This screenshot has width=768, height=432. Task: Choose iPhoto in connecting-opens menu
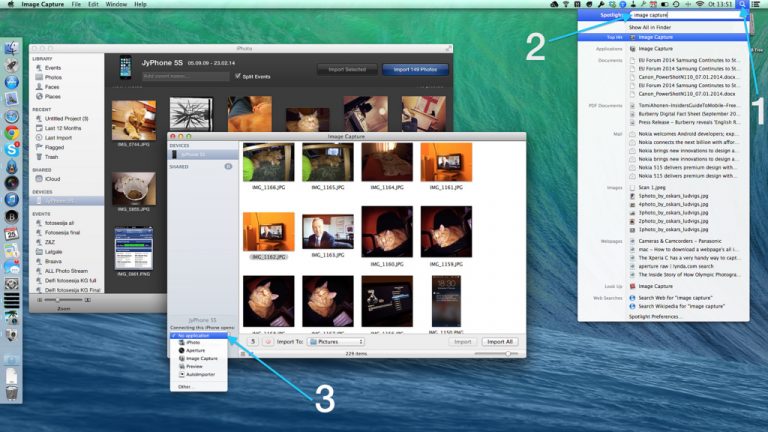[x=199, y=343]
